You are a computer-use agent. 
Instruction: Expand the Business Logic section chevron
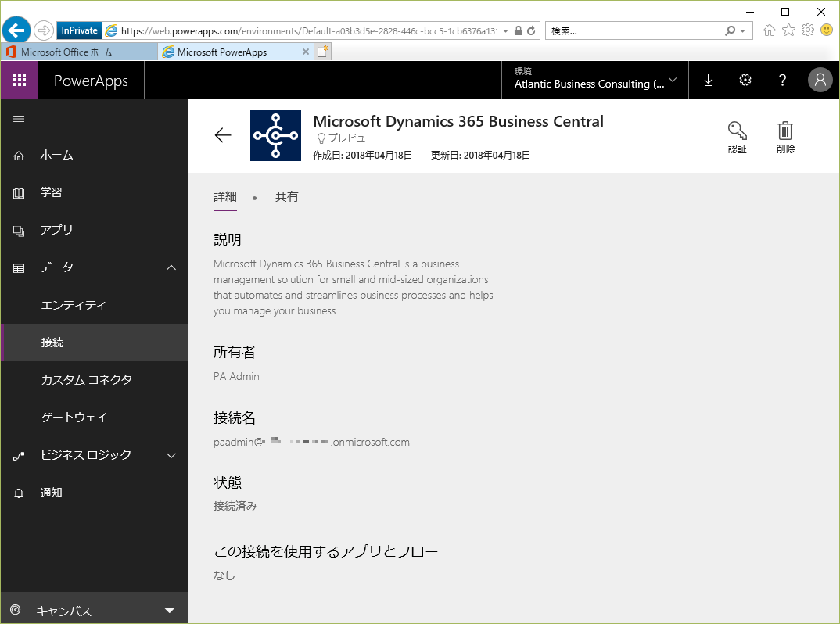tap(171, 456)
